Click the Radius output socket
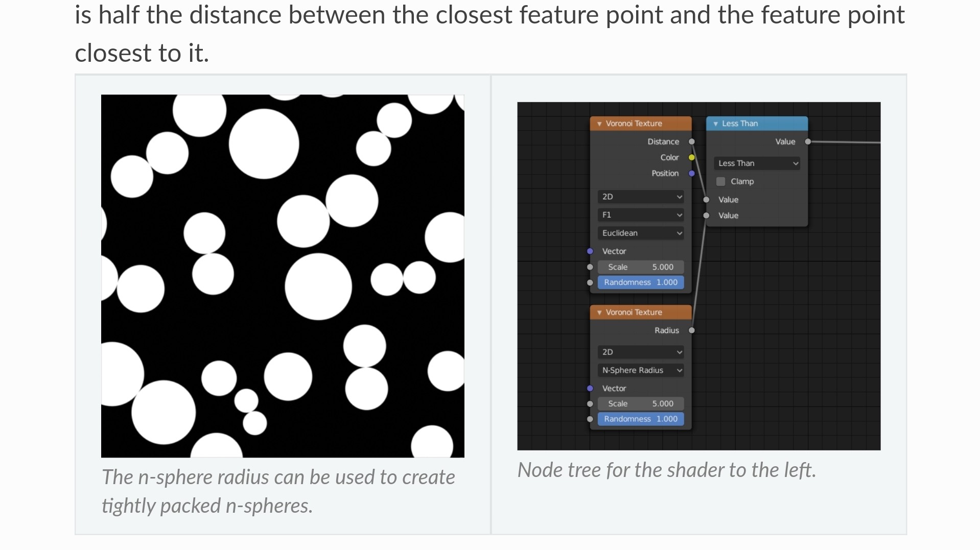The width and height of the screenshot is (980, 550). click(691, 330)
